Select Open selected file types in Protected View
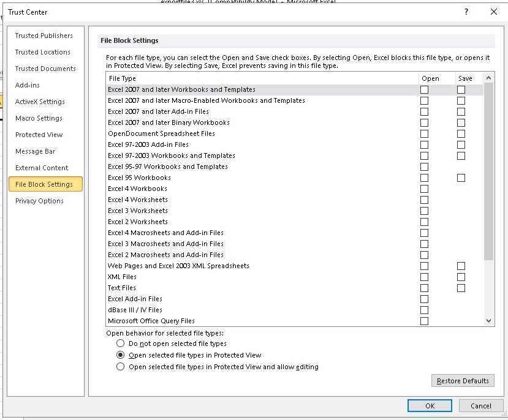The height and width of the screenshot is (420, 508). tap(120, 354)
